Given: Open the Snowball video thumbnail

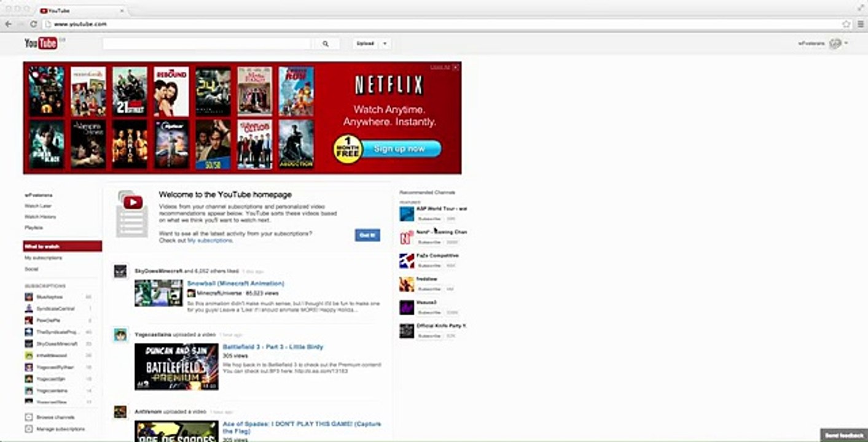Looking at the screenshot, I should [x=159, y=293].
